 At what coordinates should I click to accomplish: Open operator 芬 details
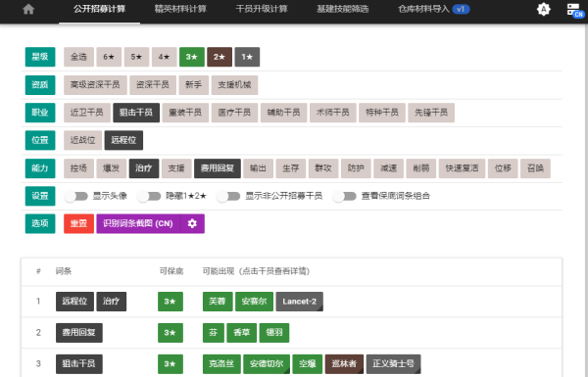[x=214, y=333]
